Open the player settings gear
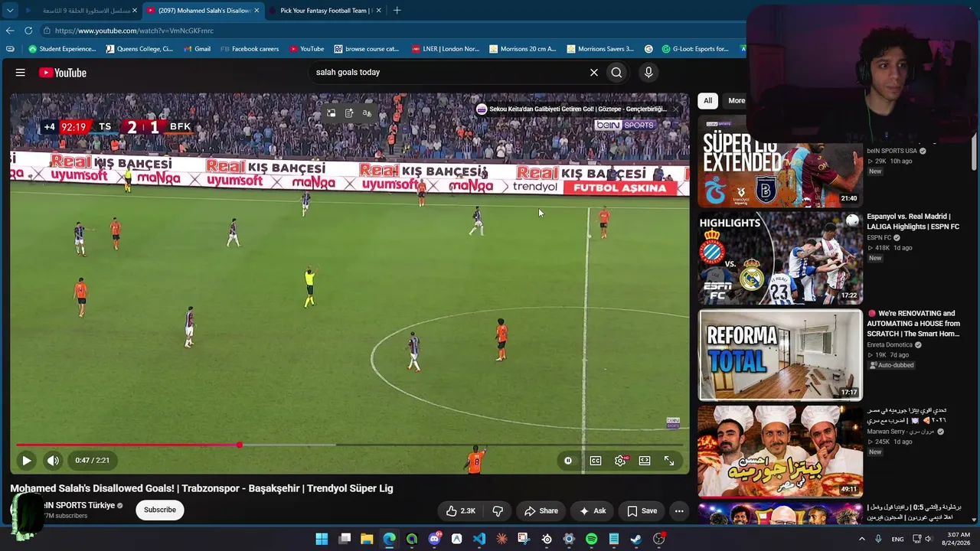This screenshot has height=551, width=980. [x=620, y=461]
